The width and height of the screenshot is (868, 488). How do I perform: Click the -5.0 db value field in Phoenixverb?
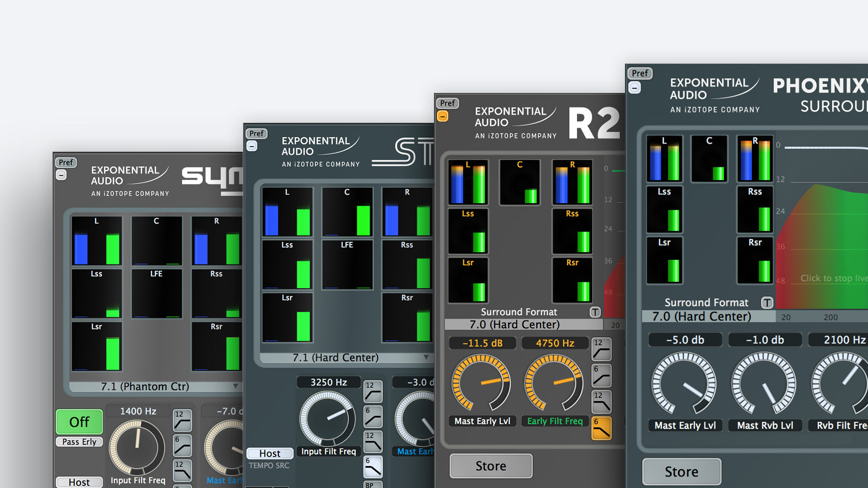click(685, 340)
